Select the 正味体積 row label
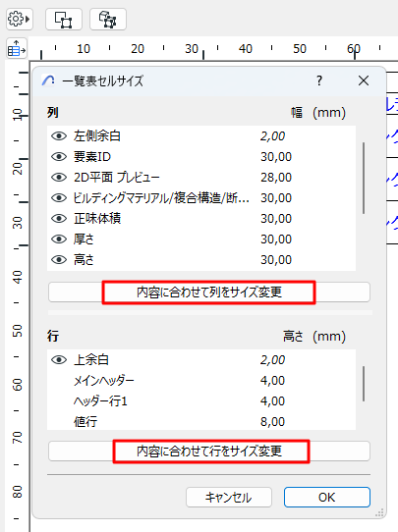 coord(97,219)
